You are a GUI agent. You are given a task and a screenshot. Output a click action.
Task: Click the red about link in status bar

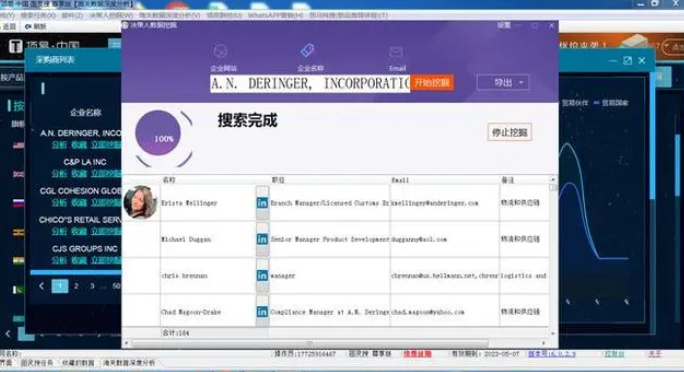pos(654,354)
